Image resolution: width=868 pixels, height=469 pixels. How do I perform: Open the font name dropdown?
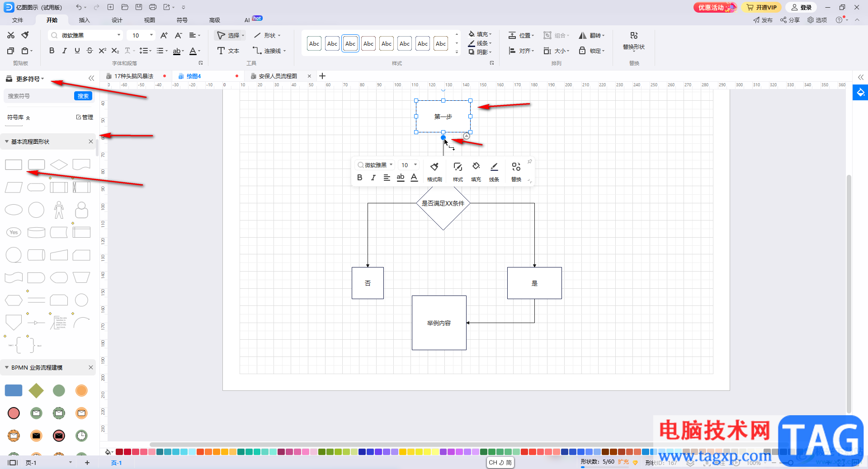tap(119, 35)
